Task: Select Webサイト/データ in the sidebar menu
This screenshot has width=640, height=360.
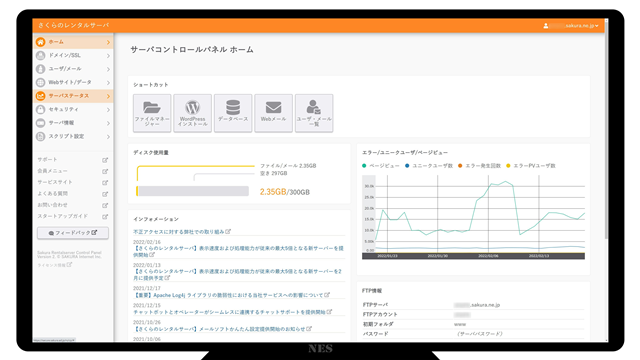Action: [x=73, y=82]
